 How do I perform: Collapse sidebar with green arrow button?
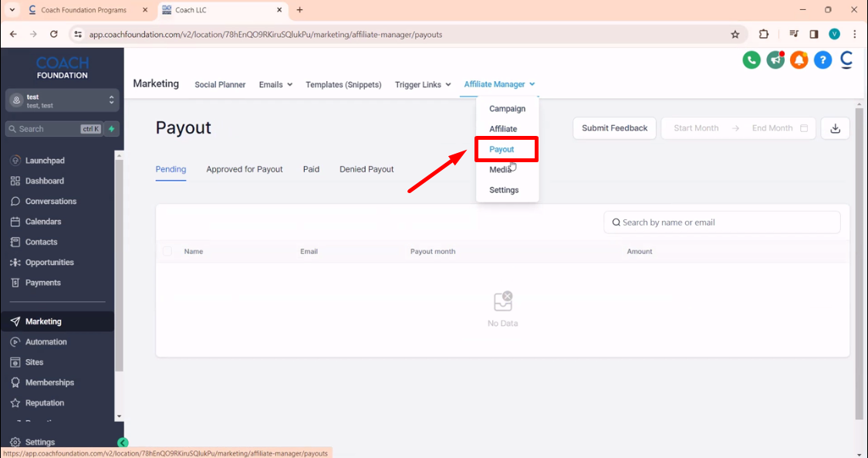tap(123, 443)
